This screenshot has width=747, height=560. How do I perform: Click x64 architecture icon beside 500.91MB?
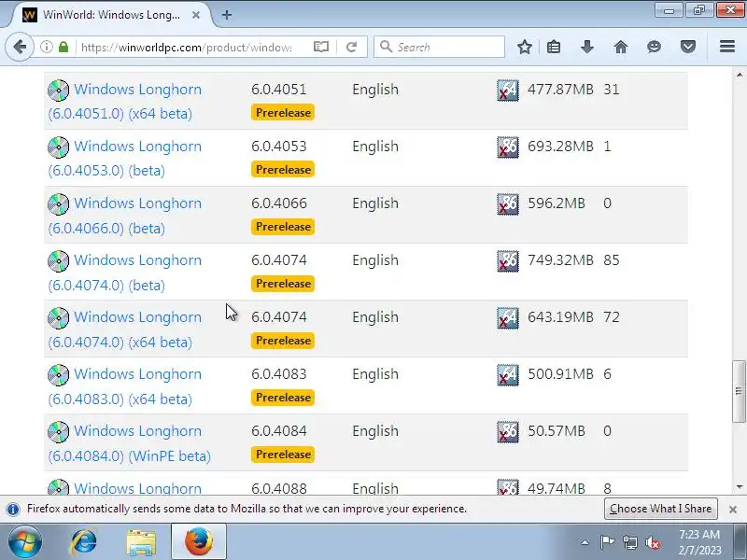pyautogui.click(x=508, y=375)
